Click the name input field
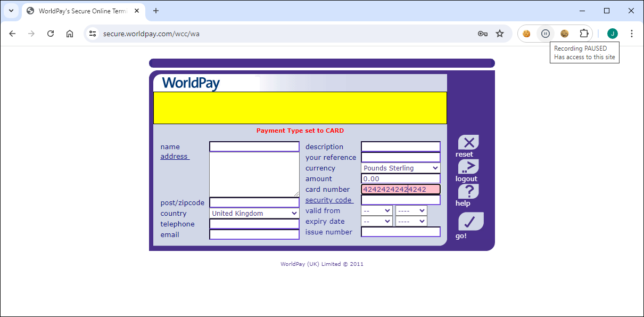This screenshot has width=644, height=317. pos(254,147)
